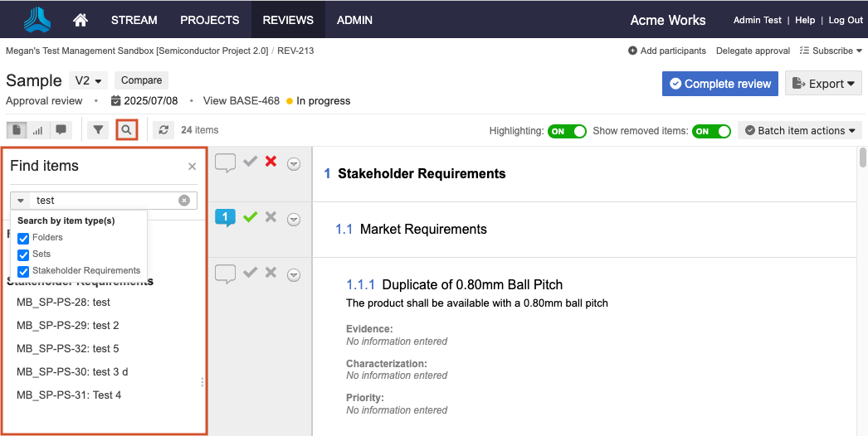Click the home icon in navigation bar

(80, 20)
